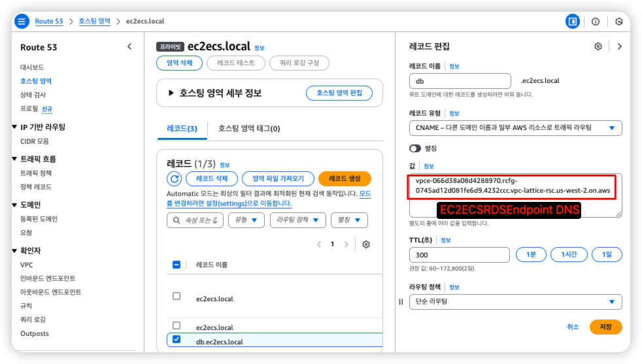This screenshot has width=642, height=364.
Task: Select the first ec2ecs.local record checkbox
Action: click(177, 296)
